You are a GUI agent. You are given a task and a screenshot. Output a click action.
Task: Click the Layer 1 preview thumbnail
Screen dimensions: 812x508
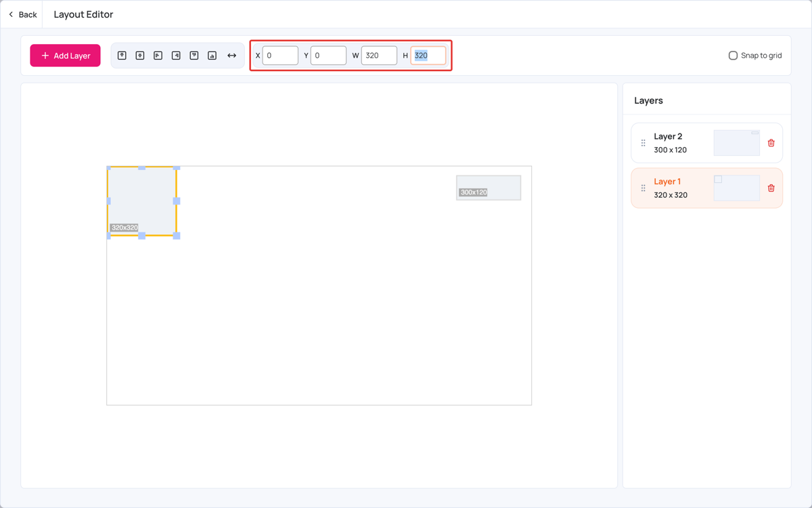pyautogui.click(x=737, y=188)
